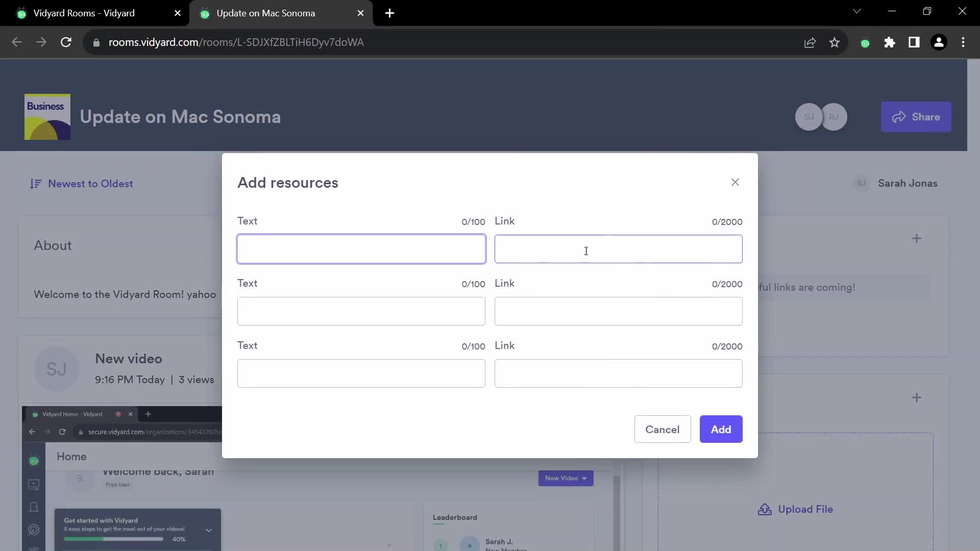Open the Vidyard extension icon
Viewport: 980px width, 551px height.
pyautogui.click(x=865, y=43)
